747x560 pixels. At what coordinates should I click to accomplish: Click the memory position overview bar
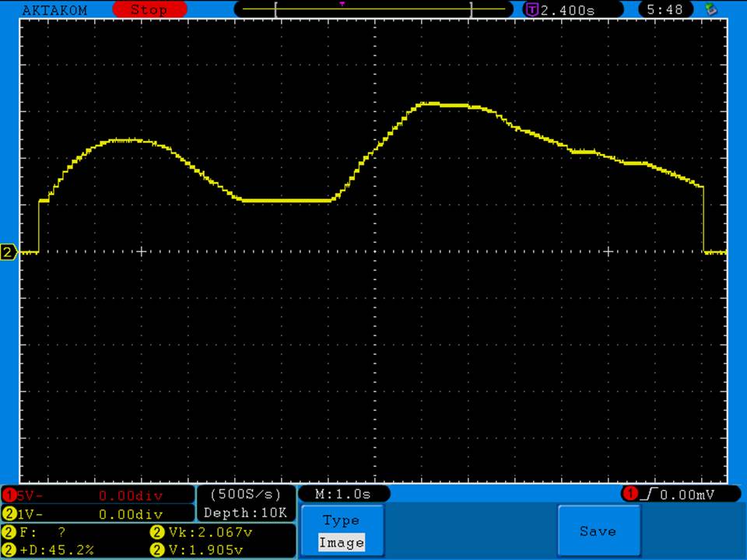point(373,9)
